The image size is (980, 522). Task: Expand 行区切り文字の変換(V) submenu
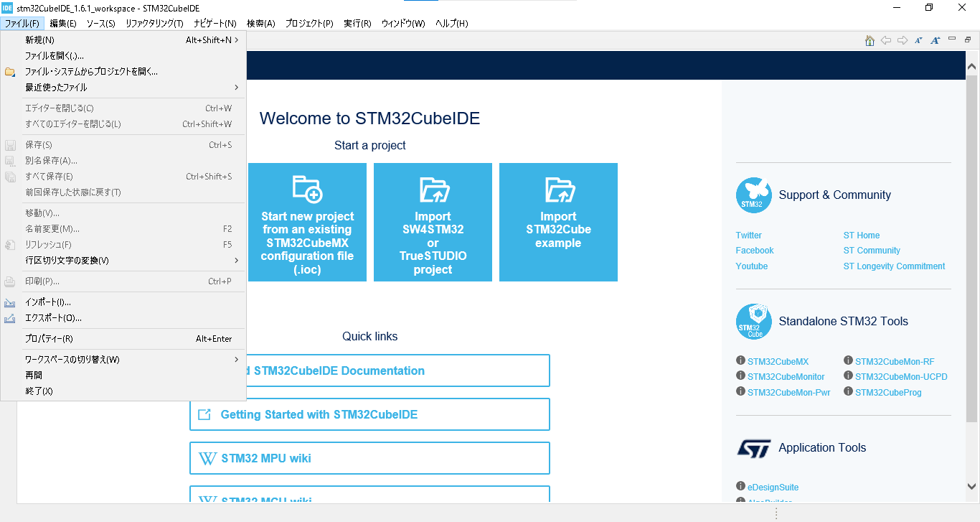tap(123, 261)
